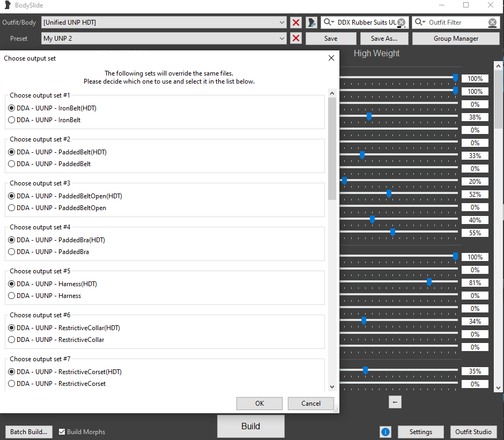This screenshot has height=440, width=504.
Task: Click the 38% high weight slider
Action: coord(369,116)
